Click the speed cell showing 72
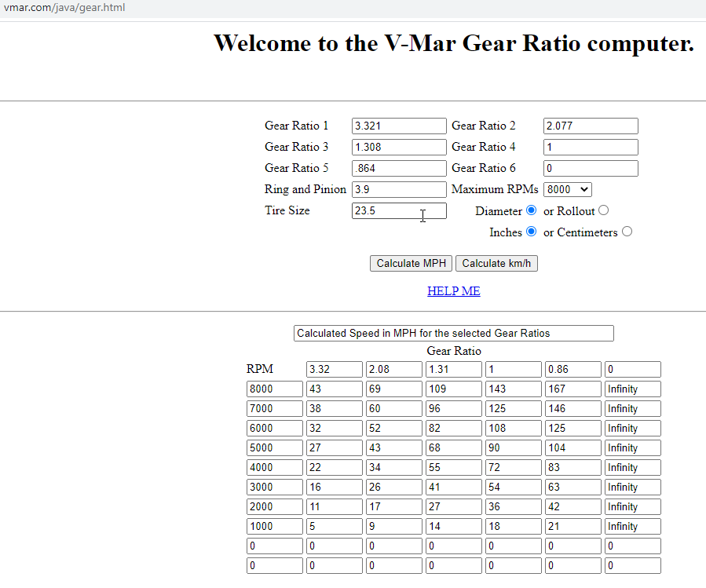Screen dimensions: 706x588 coord(514,467)
